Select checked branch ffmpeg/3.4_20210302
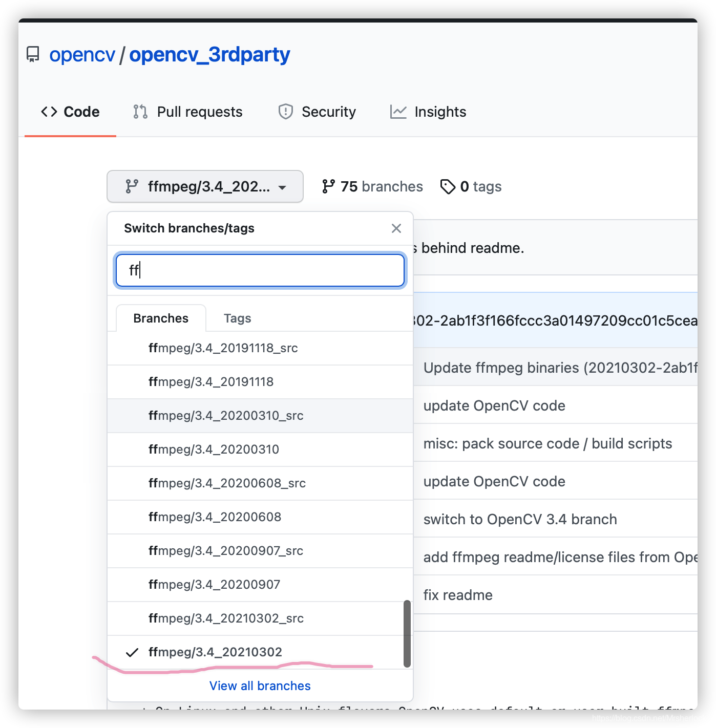The image size is (716, 728). click(x=260, y=652)
